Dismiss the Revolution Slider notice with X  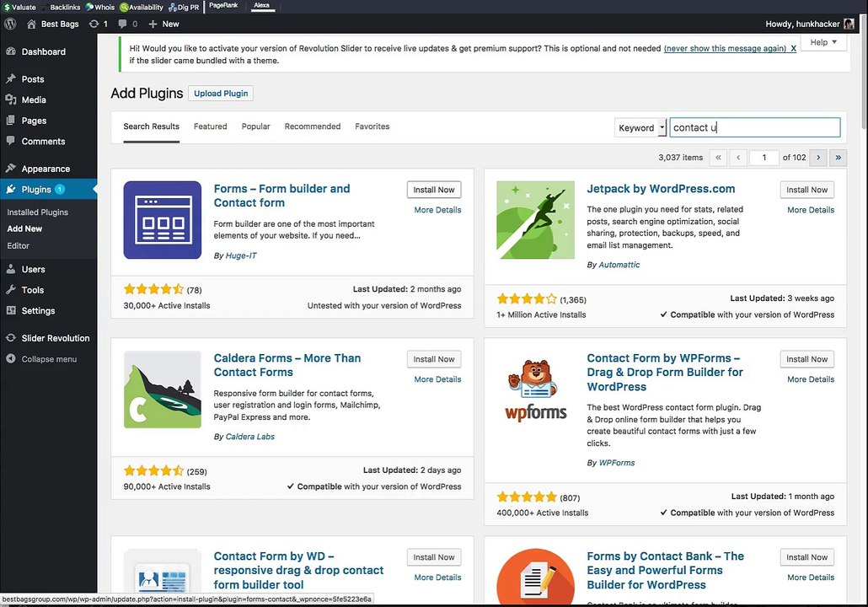point(793,48)
